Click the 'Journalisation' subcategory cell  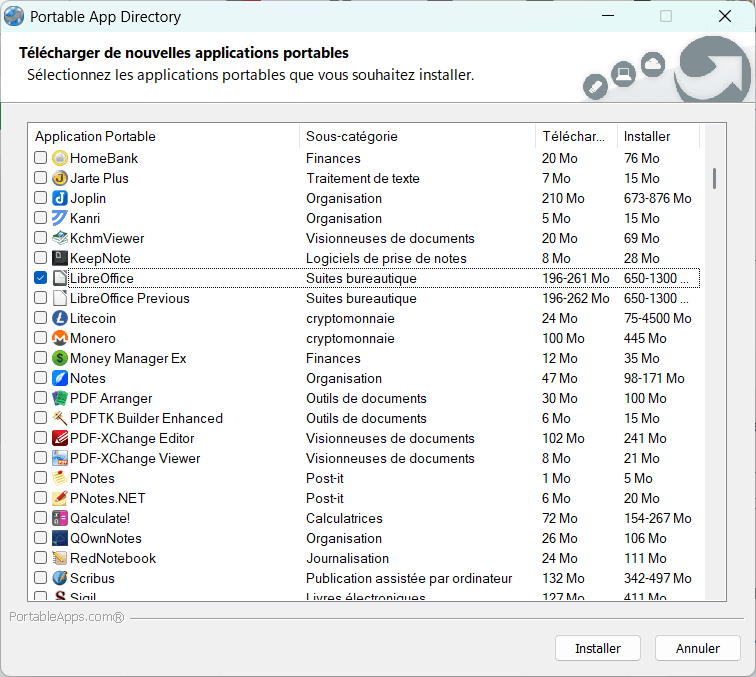click(x=347, y=558)
